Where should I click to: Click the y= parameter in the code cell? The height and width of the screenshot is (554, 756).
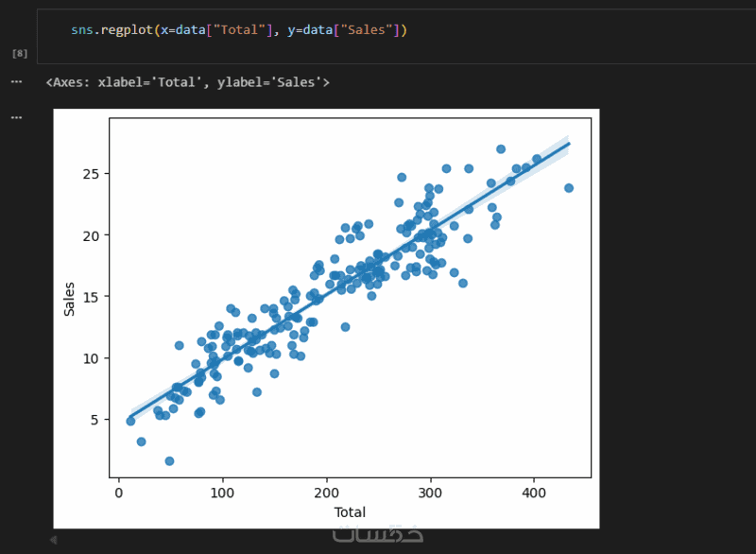284,31
